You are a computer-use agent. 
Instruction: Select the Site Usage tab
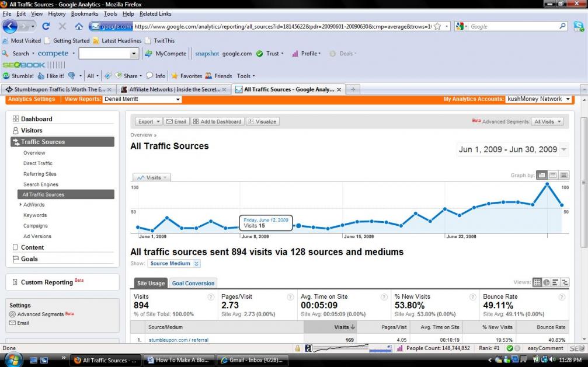pyautogui.click(x=151, y=284)
